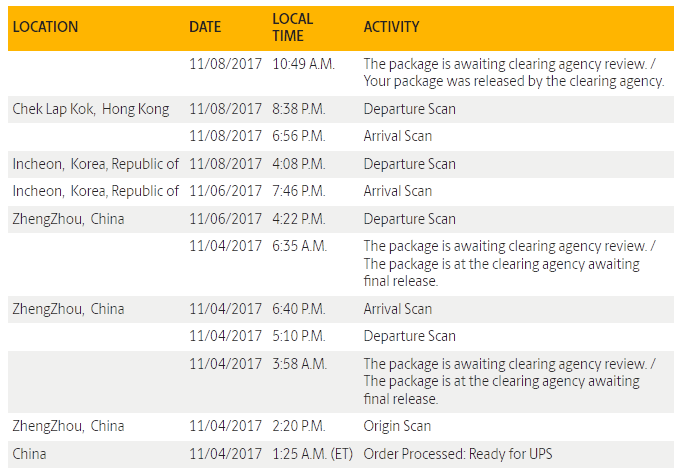The image size is (686, 472).
Task: Select the Chek Lap Kok, Hong Kong location
Action: click(91, 109)
